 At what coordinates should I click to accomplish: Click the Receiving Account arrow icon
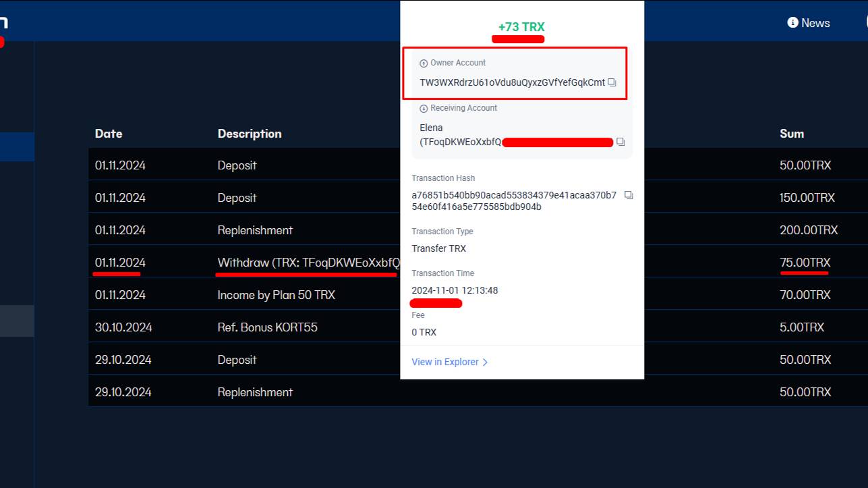pos(424,109)
